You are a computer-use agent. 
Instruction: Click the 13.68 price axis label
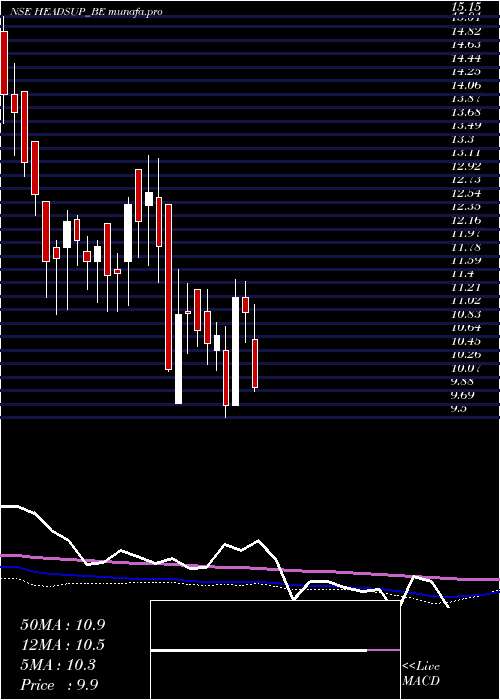pyautogui.click(x=466, y=112)
